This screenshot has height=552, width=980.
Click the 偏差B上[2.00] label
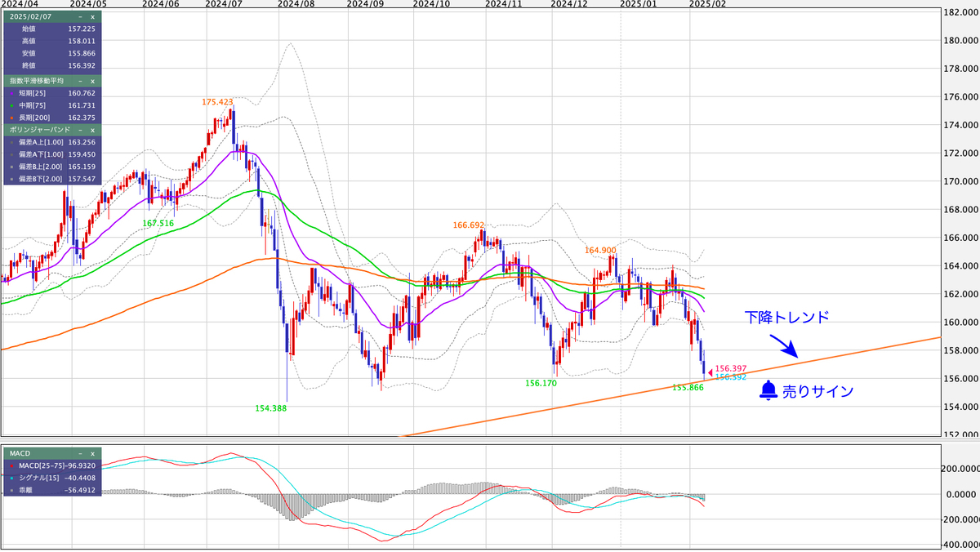[x=39, y=166]
